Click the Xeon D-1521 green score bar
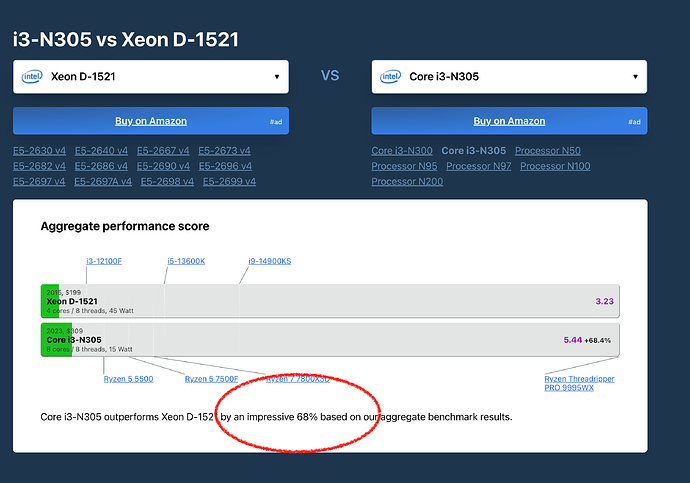Screen dimensions: 690x483 click(x=50, y=301)
